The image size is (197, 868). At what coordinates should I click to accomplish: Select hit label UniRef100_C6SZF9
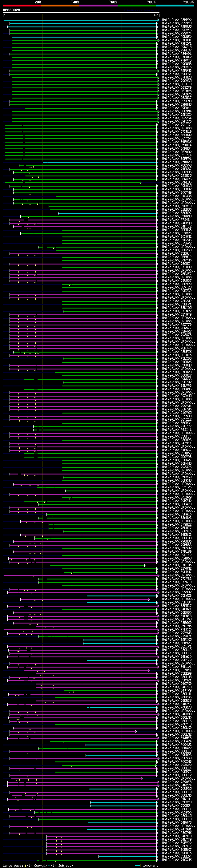click(x=177, y=88)
